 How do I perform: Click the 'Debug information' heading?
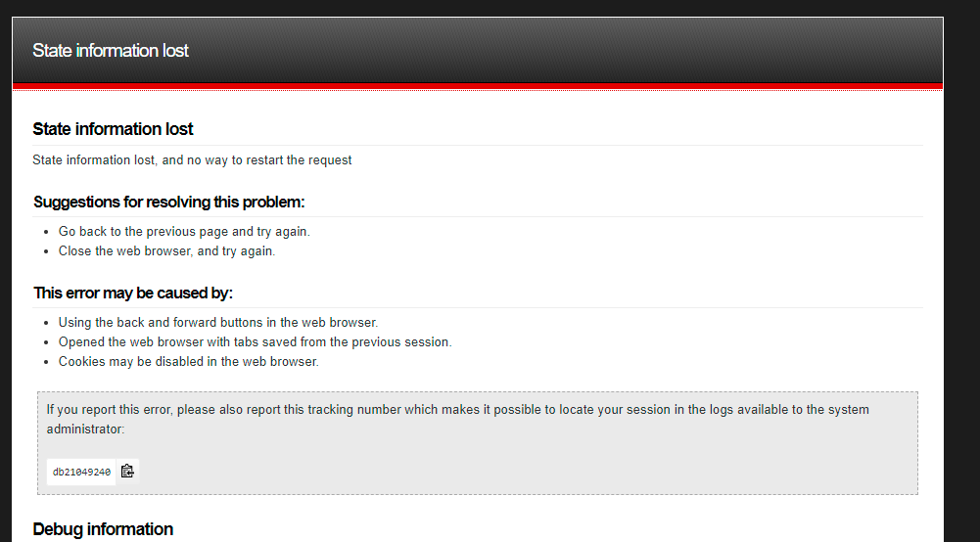pos(103,529)
